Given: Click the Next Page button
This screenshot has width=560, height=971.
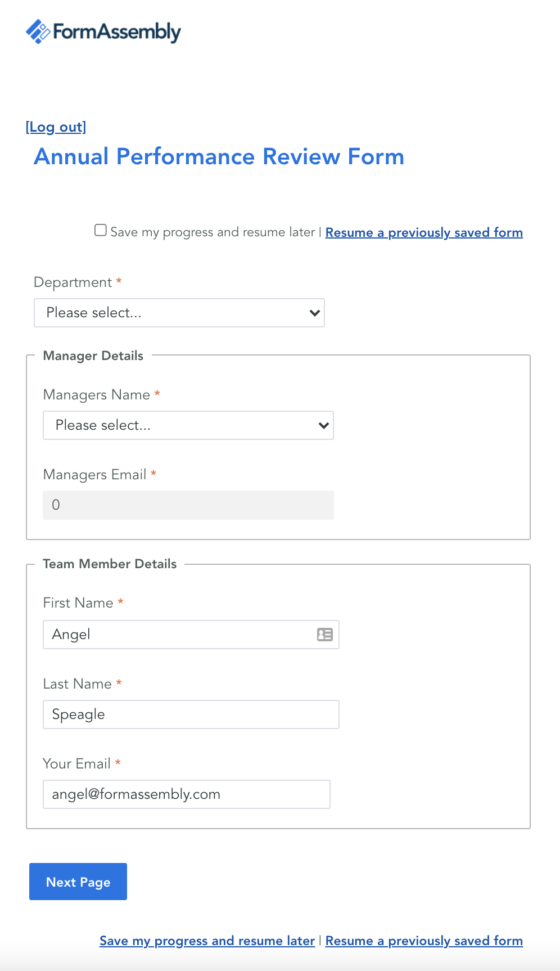Looking at the screenshot, I should coord(78,882).
